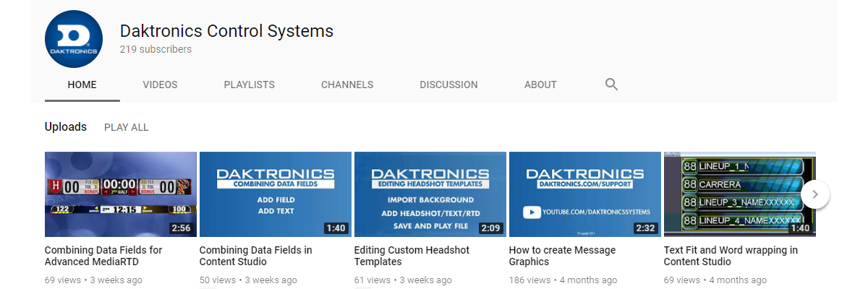The width and height of the screenshot is (868, 289).
Task: Click '186 views • 4 months ago' text
Action: [x=563, y=280]
